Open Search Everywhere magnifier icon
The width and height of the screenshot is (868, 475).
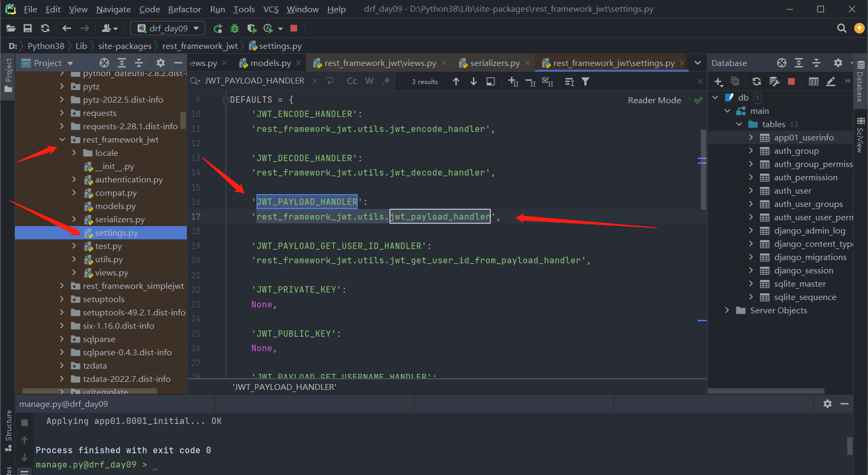click(x=841, y=28)
